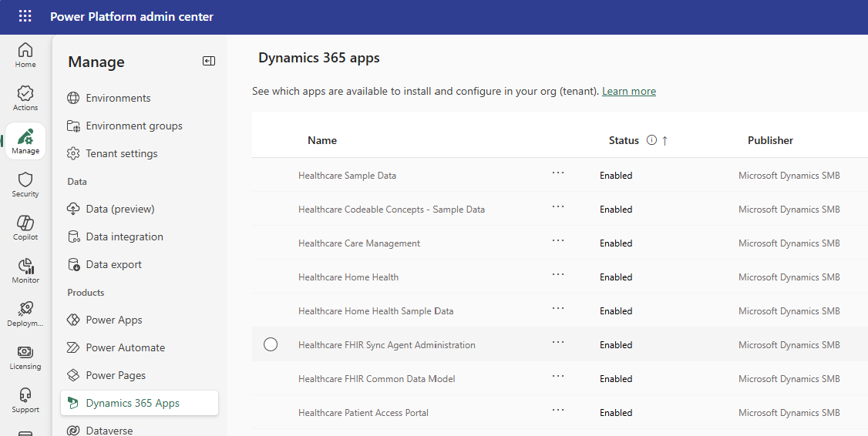This screenshot has height=436, width=868.
Task: Open more options for Healthcare FHIR Sync Agent Administration
Action: [558, 342]
